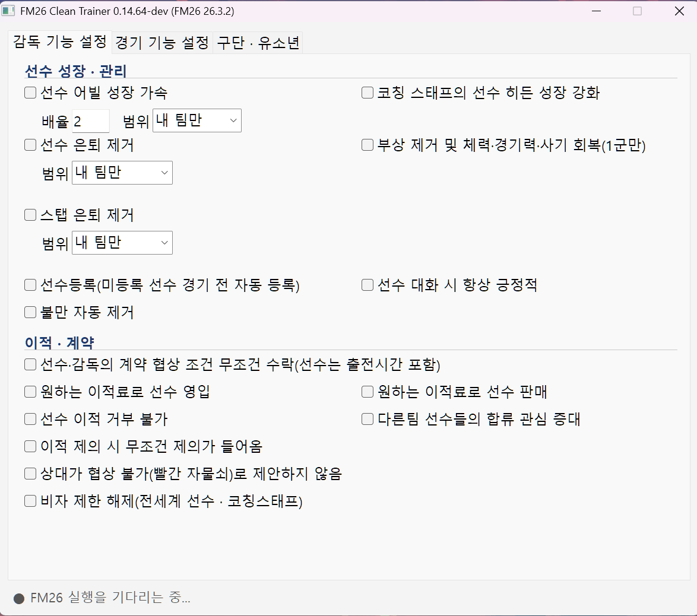Screen dimensions: 697x616
Task: Switch to 경기 기능 설정 tab
Action: click(162, 43)
